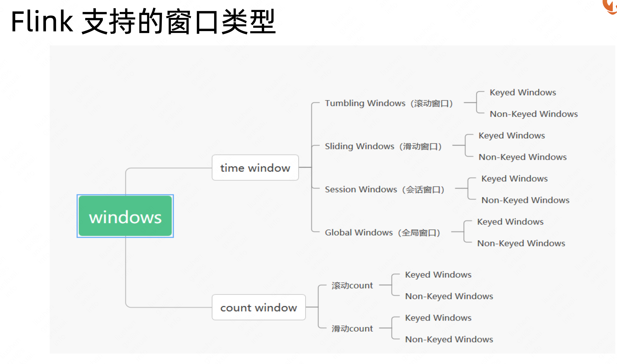Click the windows root node icon
The image size is (617, 364).
[x=125, y=216]
